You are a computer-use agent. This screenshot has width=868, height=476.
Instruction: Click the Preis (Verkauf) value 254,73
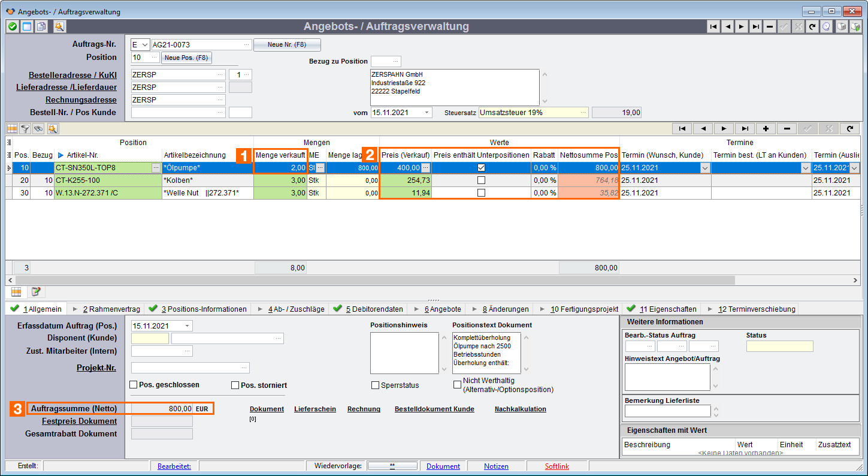coord(406,180)
